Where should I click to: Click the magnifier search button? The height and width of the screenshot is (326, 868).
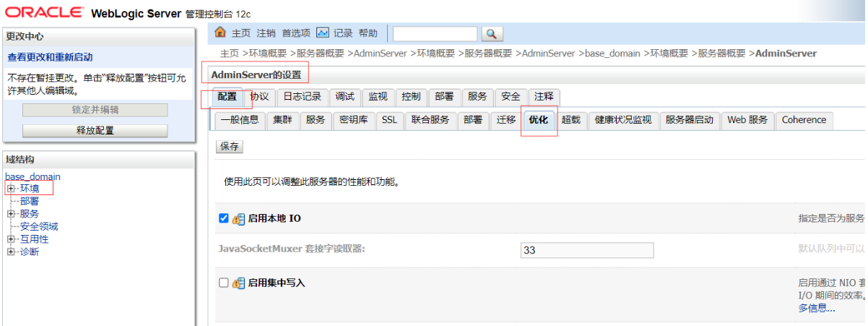[492, 34]
